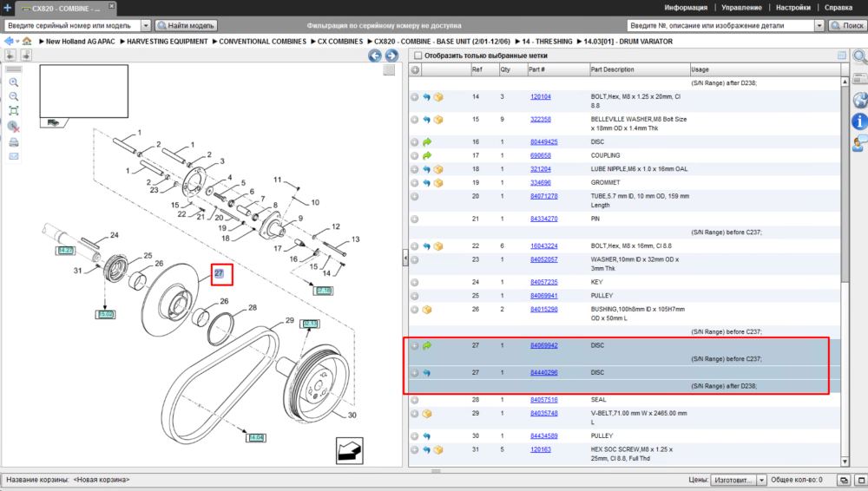Viewport: 868px width, 491px height.
Task: Open part number link 84440296
Action: point(543,372)
